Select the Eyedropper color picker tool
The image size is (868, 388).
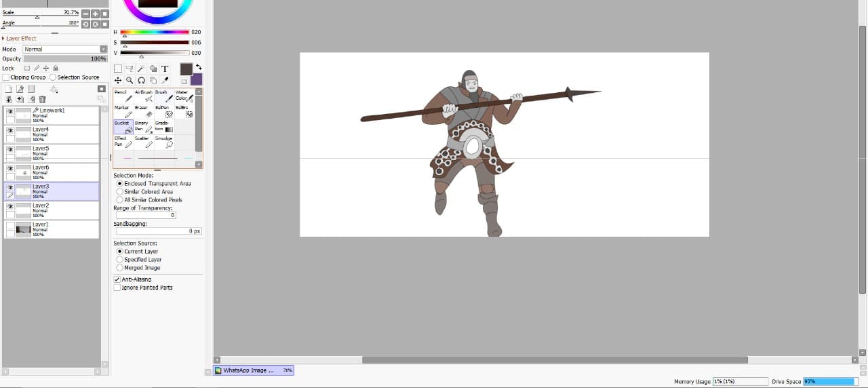pyautogui.click(x=164, y=80)
